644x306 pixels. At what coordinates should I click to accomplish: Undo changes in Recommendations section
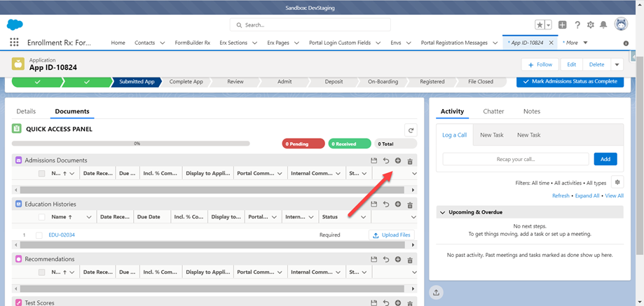point(386,260)
